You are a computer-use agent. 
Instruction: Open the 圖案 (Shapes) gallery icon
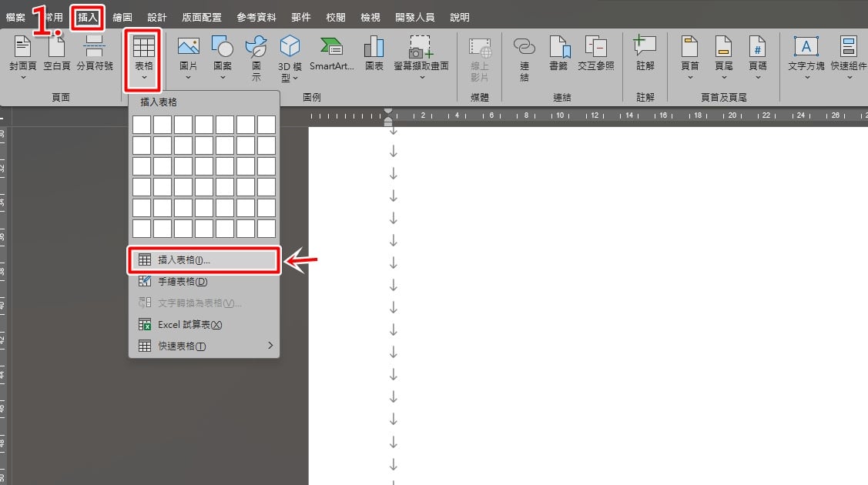click(222, 46)
